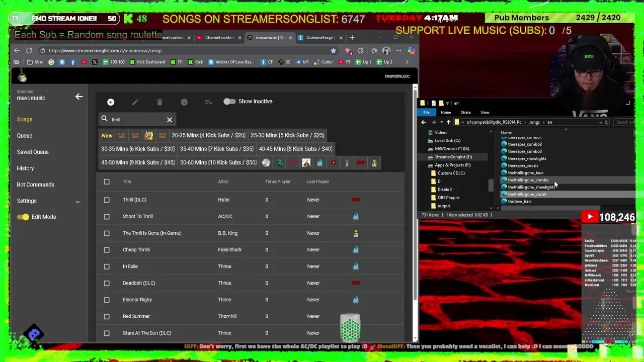Image resolution: width=644 pixels, height=362 pixels.
Task: Open the X bookmark in bookmarks bar
Action: (95, 62)
